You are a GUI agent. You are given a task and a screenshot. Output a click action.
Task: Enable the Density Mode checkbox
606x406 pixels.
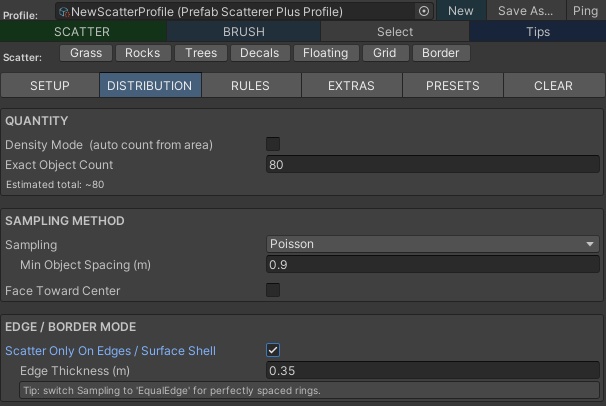[x=273, y=144]
